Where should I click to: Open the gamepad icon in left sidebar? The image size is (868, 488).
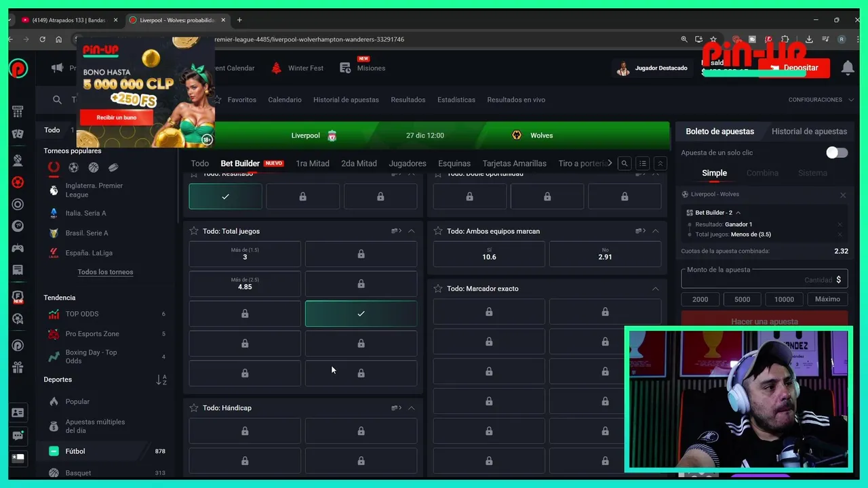point(18,248)
